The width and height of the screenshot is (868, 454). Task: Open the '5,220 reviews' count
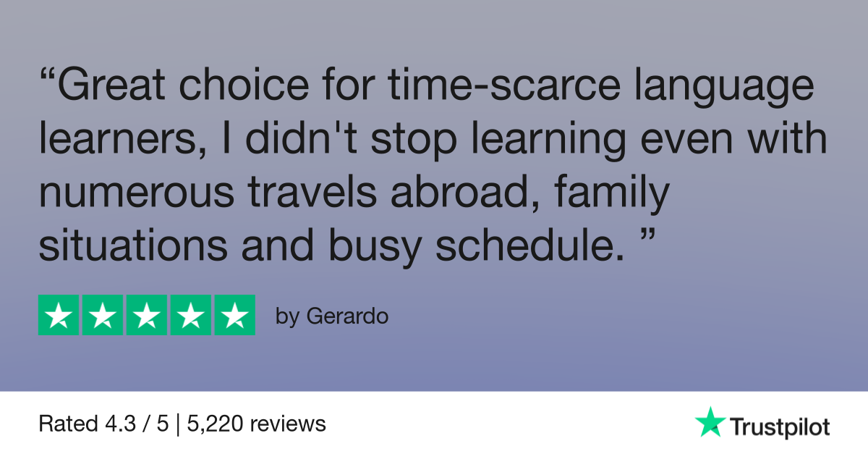coord(256,424)
